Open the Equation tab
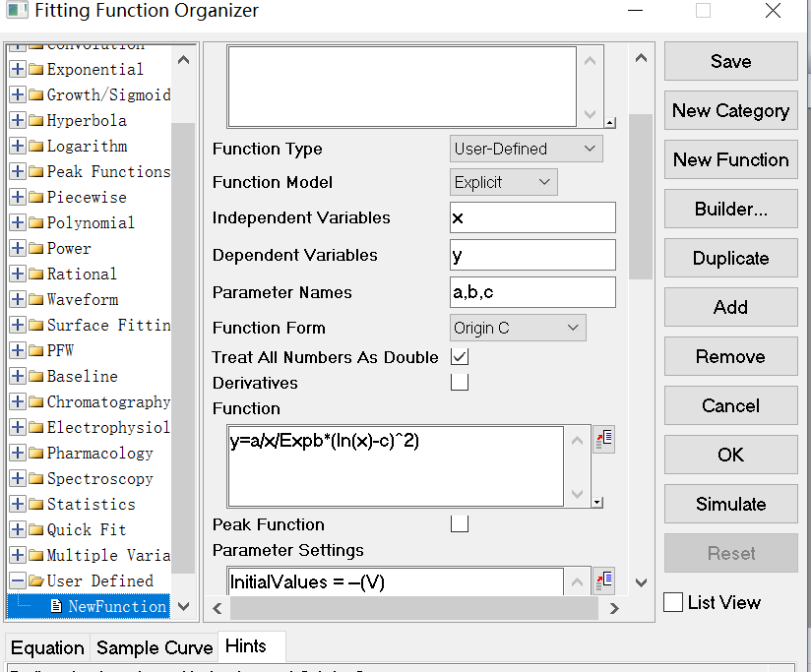This screenshot has height=672, width=811. click(47, 647)
